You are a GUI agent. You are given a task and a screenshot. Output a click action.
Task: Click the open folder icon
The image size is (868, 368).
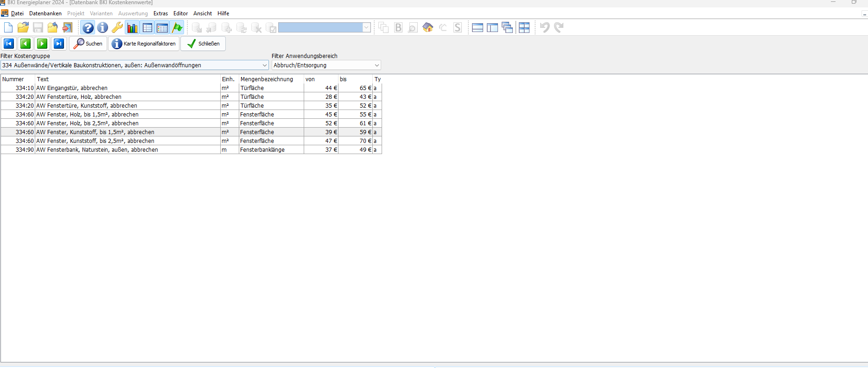pyautogui.click(x=23, y=28)
